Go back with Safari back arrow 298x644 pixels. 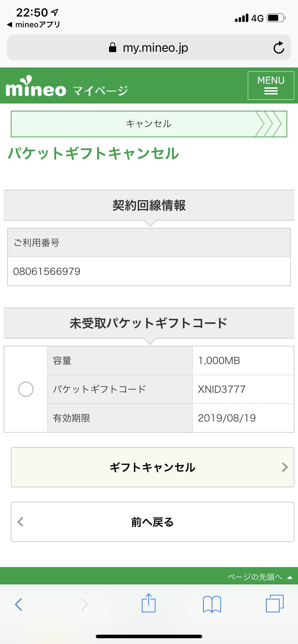(19, 604)
